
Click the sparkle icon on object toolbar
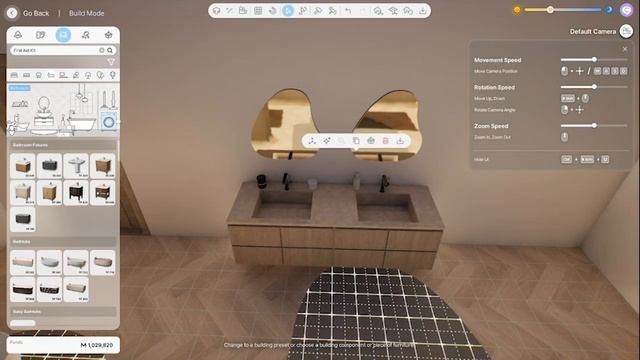click(327, 141)
